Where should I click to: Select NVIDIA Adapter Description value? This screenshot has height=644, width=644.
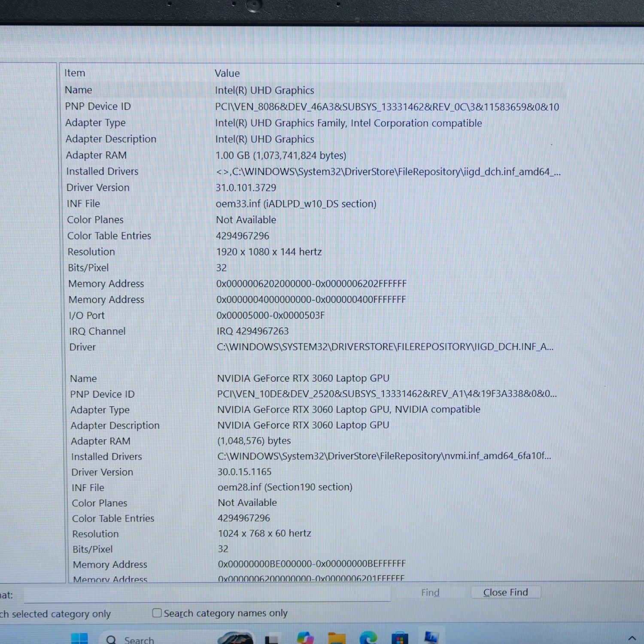click(x=303, y=425)
